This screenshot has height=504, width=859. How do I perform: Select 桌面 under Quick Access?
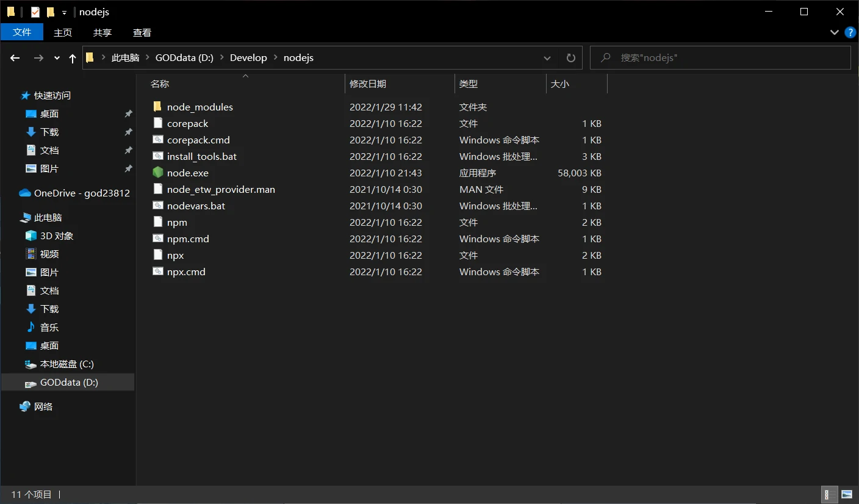49,113
